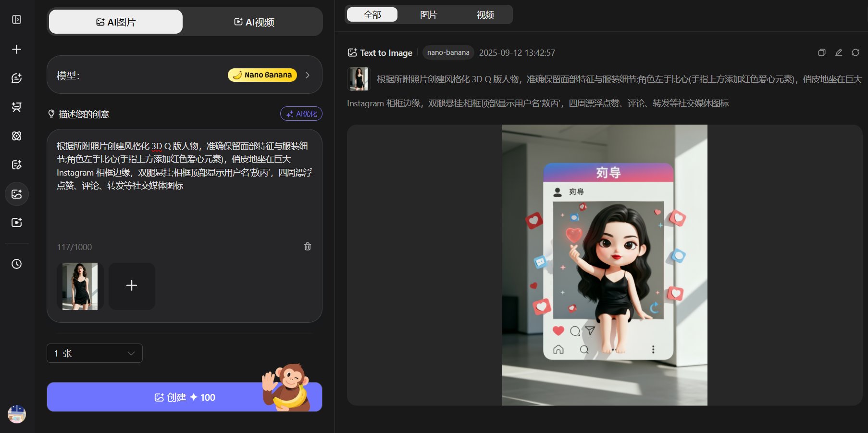Click the 创建 100 generate button
This screenshot has width=868, height=433.
(185, 397)
